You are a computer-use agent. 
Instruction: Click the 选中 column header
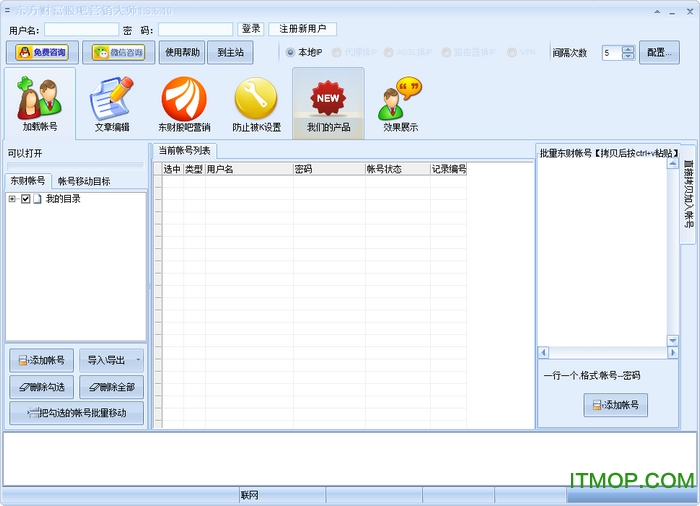(172, 169)
